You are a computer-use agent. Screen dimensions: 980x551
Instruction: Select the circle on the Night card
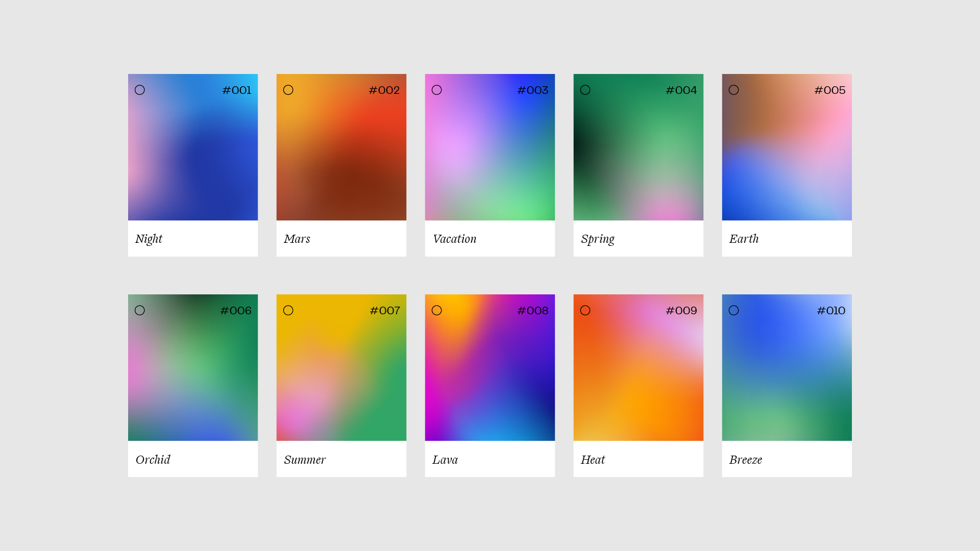(140, 90)
